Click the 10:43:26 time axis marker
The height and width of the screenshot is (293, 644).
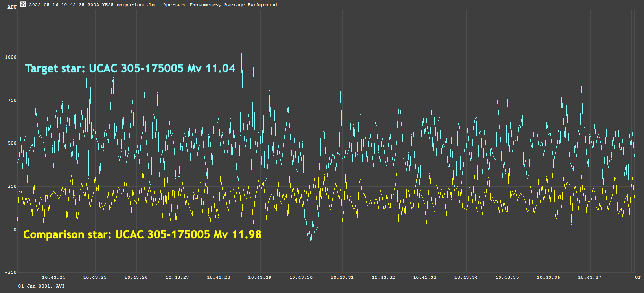136,277
